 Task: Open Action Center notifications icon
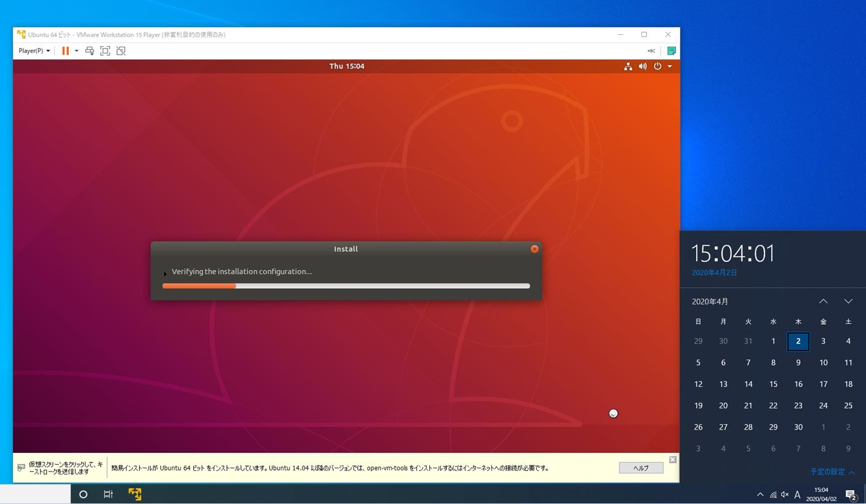pos(851,494)
